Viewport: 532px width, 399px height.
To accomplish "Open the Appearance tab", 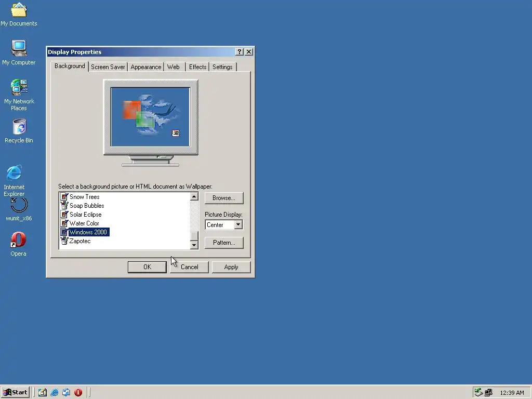I will click(x=146, y=67).
